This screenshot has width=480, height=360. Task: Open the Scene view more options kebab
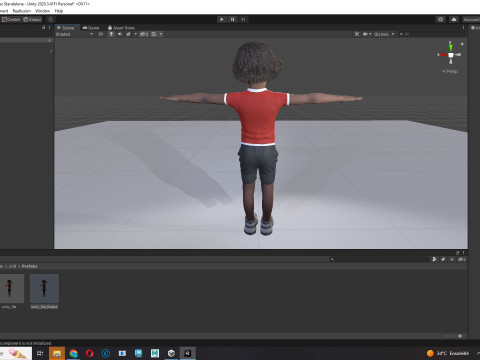[463, 28]
